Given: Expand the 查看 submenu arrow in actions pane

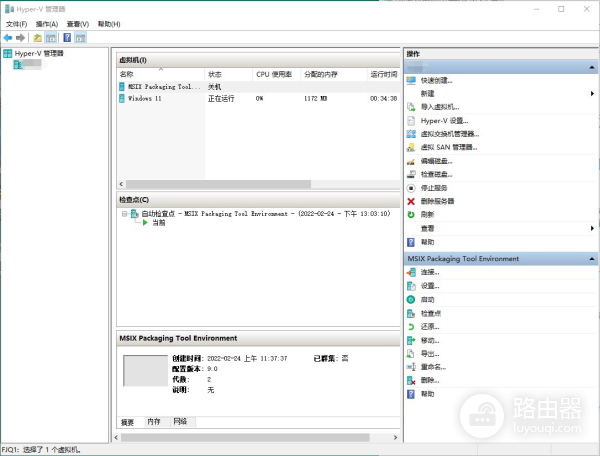Looking at the screenshot, I should coord(592,228).
